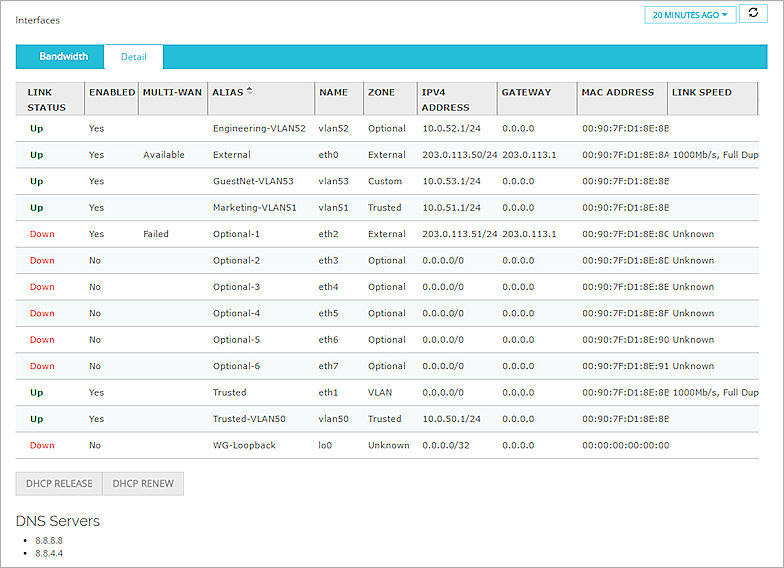
Task: Click IPv4 address 10.0.51.1/24
Action: coord(452,208)
